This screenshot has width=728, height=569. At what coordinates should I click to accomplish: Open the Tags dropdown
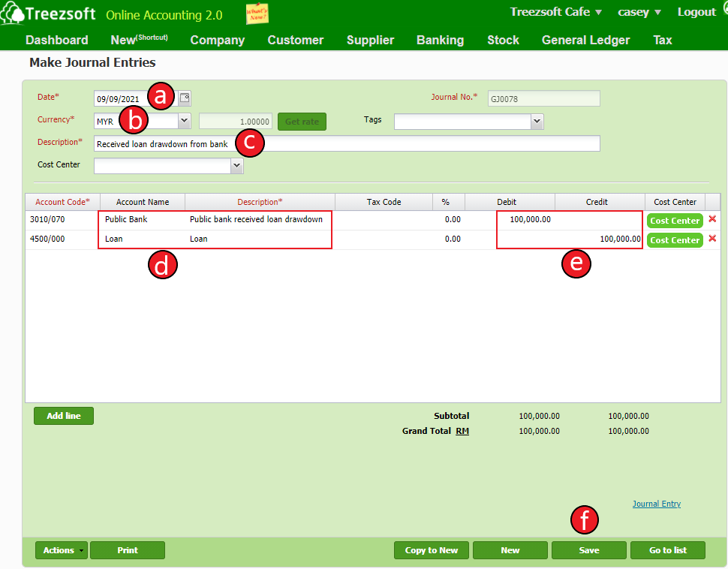(536, 121)
